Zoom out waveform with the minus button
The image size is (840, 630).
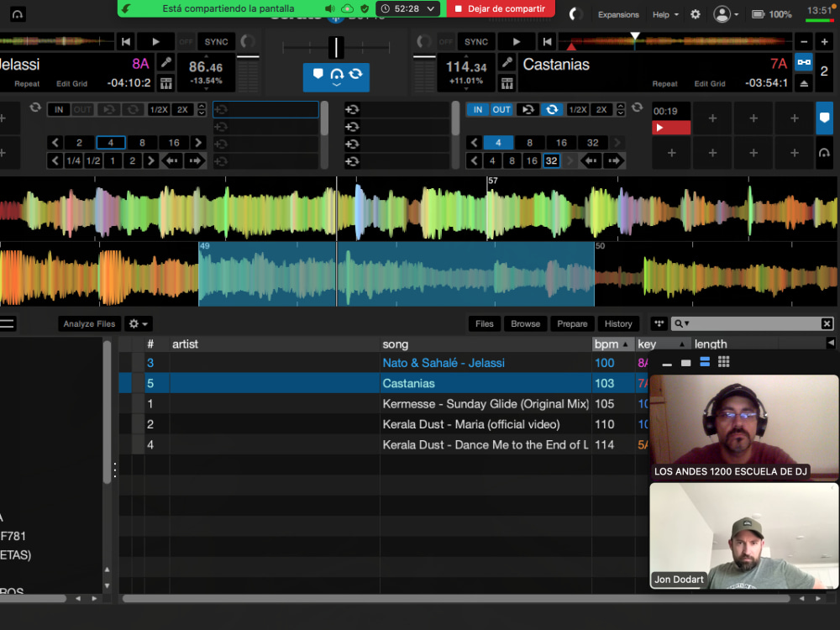point(804,42)
